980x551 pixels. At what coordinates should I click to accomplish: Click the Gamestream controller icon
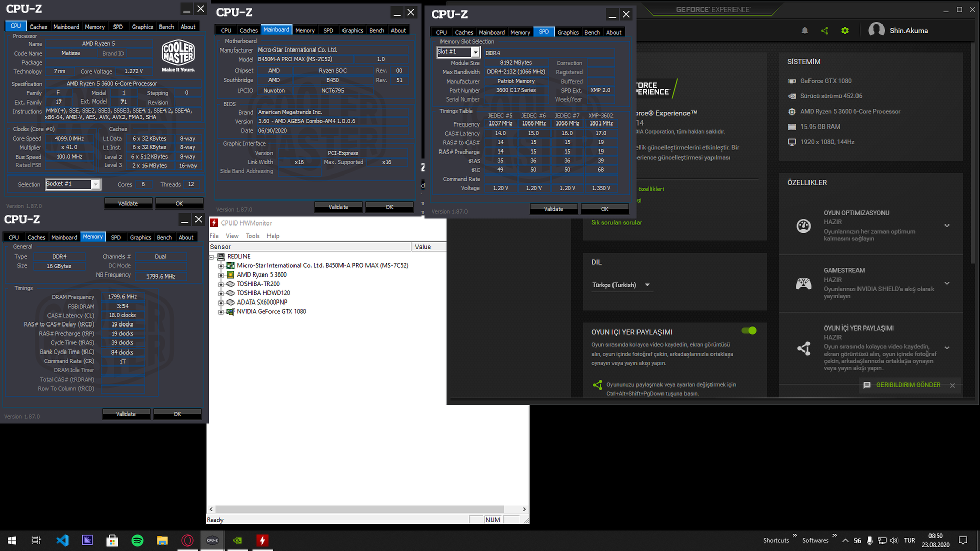(x=803, y=283)
